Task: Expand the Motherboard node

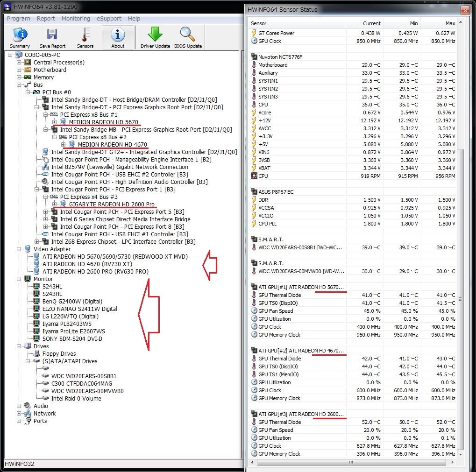Action: [x=19, y=70]
